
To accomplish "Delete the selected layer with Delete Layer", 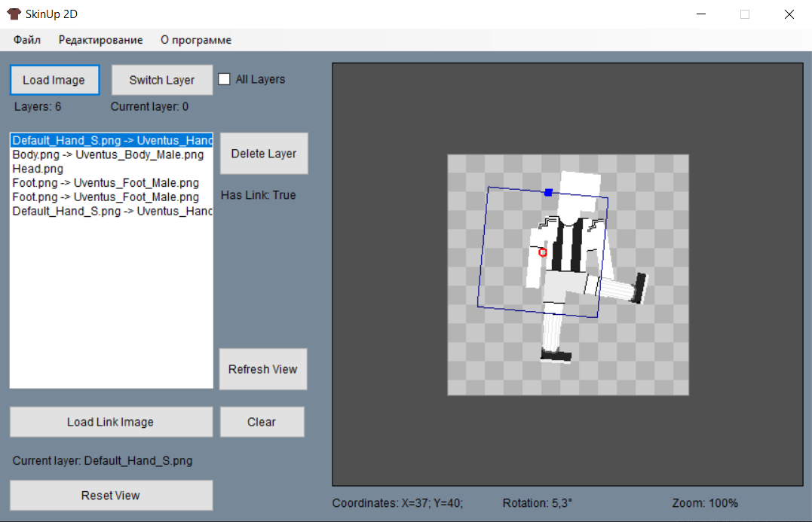I will tap(264, 154).
